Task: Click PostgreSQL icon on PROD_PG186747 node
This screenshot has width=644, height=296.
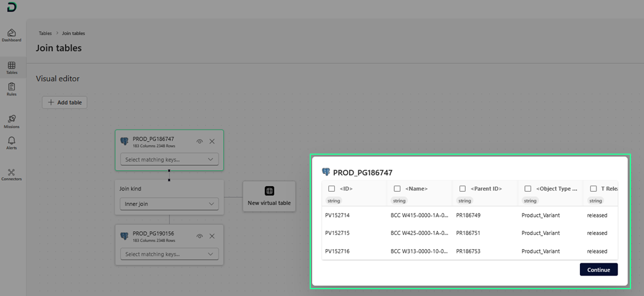Action: (x=124, y=141)
